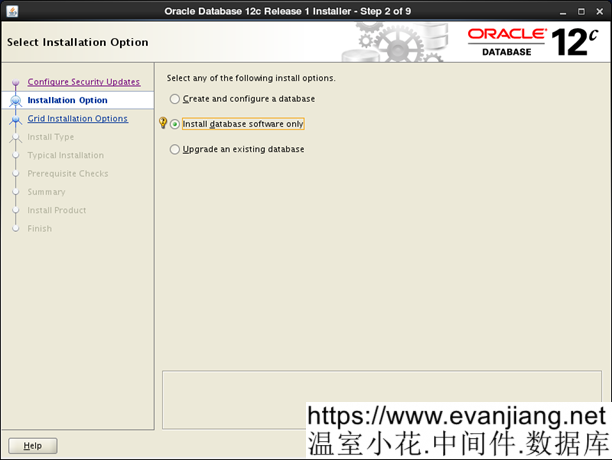Click the Typical Installation step label

click(x=65, y=156)
